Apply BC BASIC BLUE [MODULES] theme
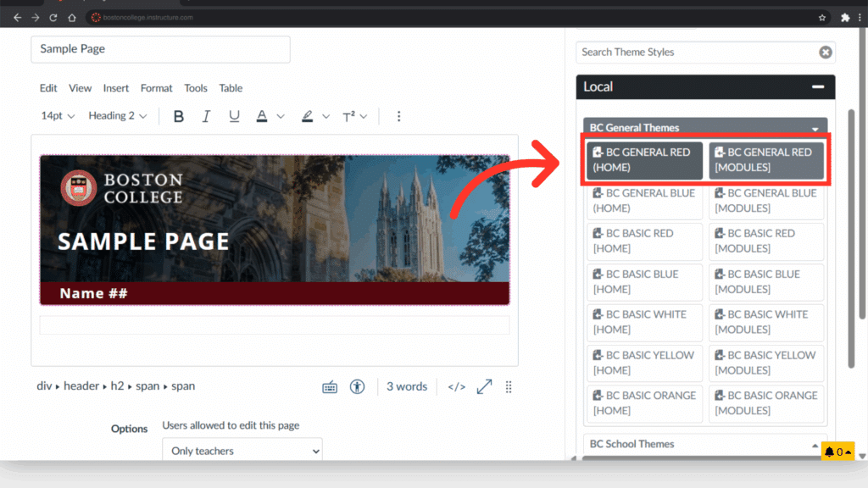The width and height of the screenshot is (868, 488). coord(766,282)
